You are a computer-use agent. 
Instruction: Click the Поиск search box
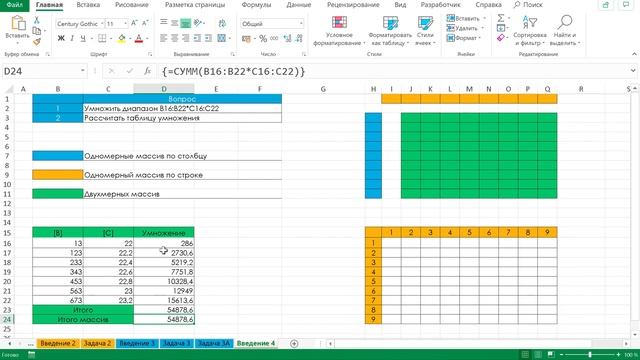coord(529,5)
